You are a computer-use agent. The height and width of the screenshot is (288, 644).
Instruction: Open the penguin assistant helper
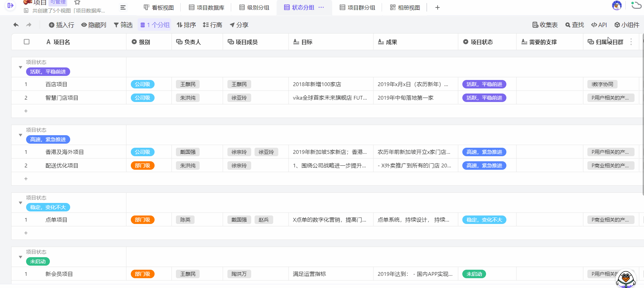(625, 279)
